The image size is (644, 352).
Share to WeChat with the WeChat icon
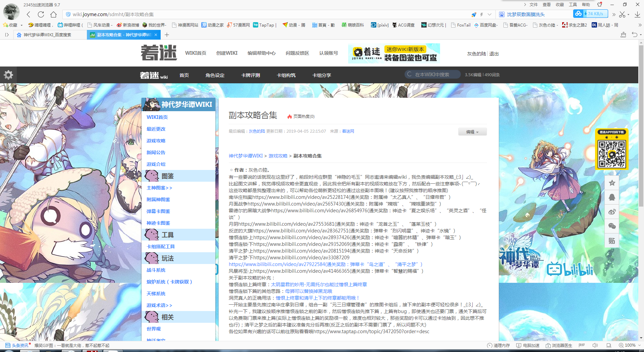(x=612, y=226)
